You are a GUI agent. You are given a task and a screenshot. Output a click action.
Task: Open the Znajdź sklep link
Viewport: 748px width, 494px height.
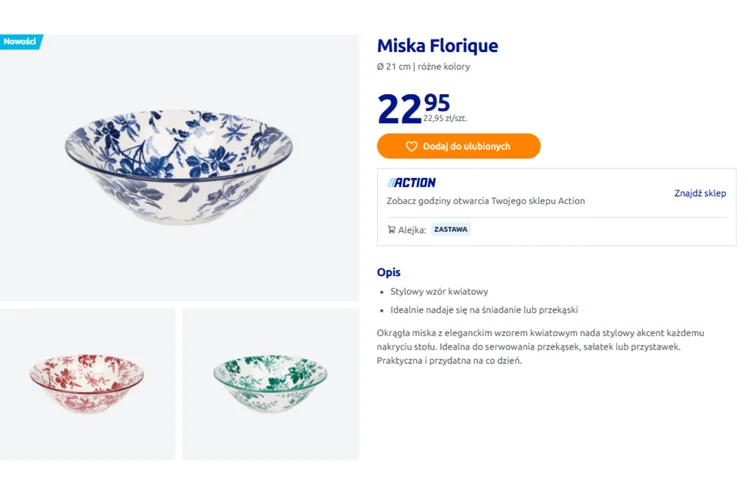[699, 193]
